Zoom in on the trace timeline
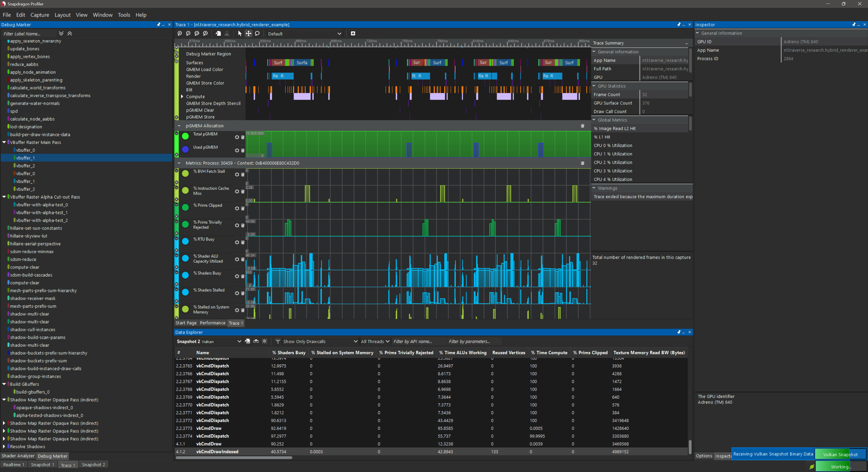This screenshot has width=868, height=472. coord(180,33)
